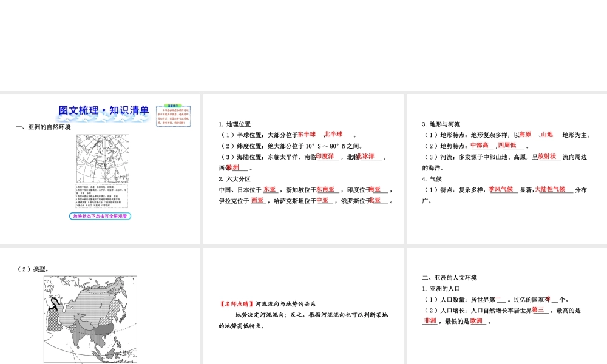The height and width of the screenshot is (364, 607).
Task: Click the red answer 放射状
Action: 547,156
